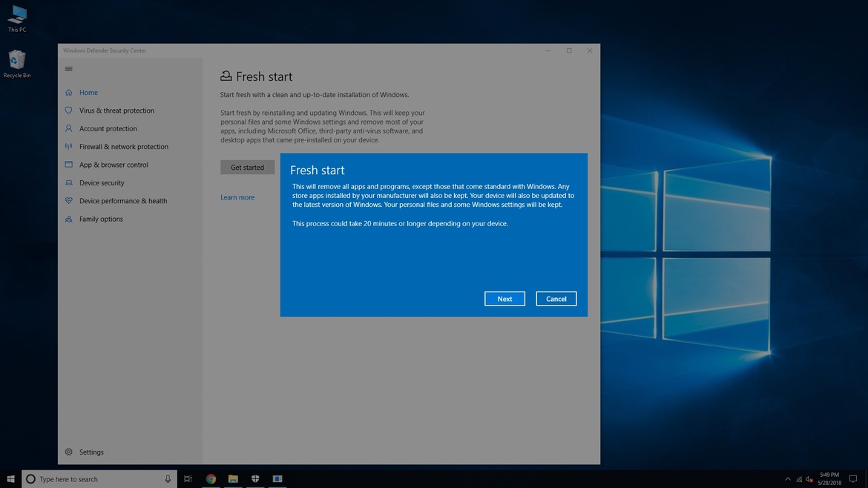The height and width of the screenshot is (488, 868).
Task: Close the Windows Defender Security Center window
Action: (x=590, y=50)
